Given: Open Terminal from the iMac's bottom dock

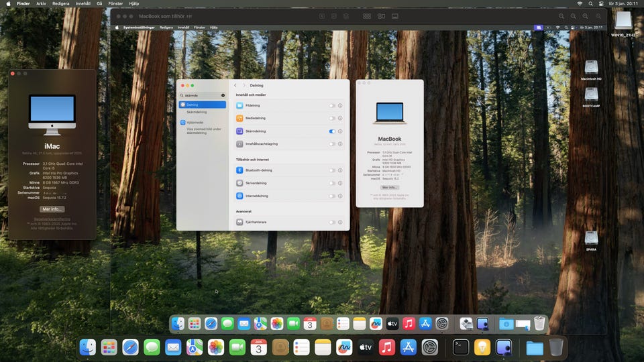Looking at the screenshot, I should click(x=460, y=347).
